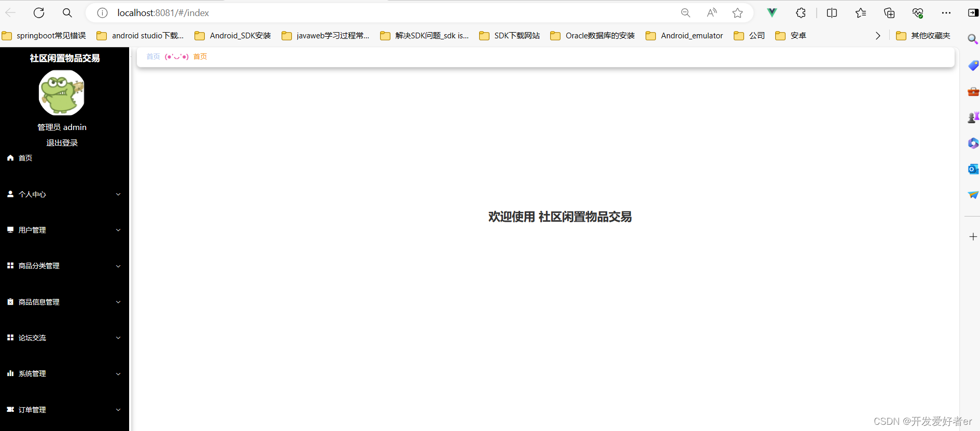Open 商品分类管理 menu item
Screen dimensions: 980x431
pos(64,266)
